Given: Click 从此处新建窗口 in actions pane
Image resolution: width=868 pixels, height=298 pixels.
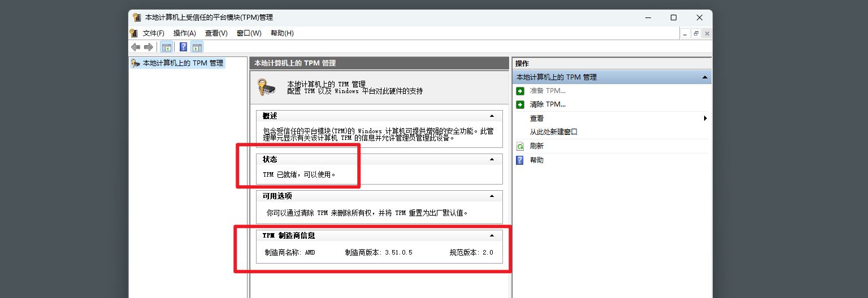Looking at the screenshot, I should (553, 132).
